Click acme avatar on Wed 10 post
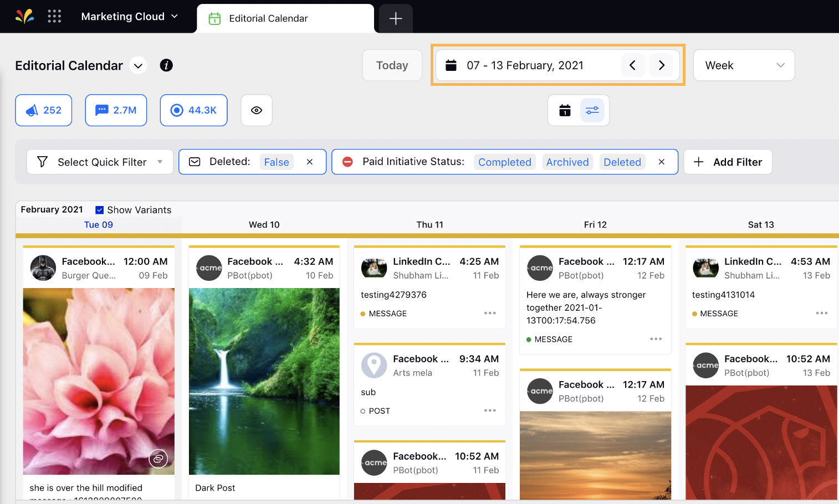Viewport: 839px width, 504px height. tap(209, 268)
